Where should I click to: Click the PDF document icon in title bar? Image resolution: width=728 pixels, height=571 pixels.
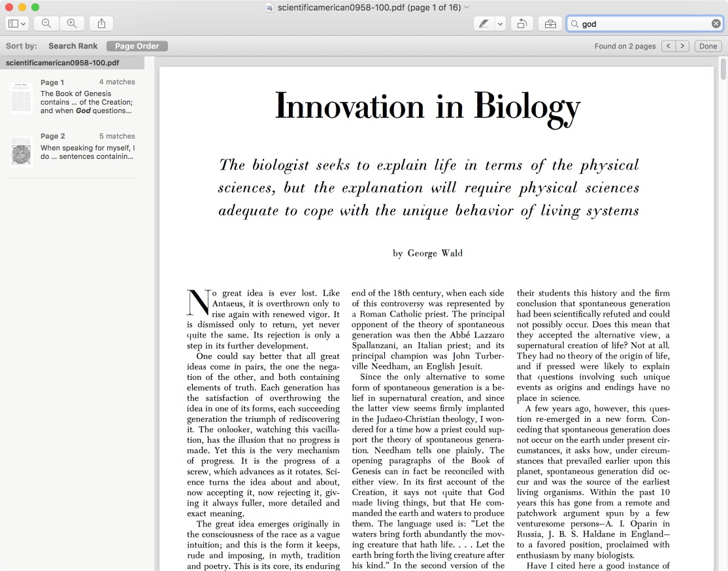click(x=269, y=7)
